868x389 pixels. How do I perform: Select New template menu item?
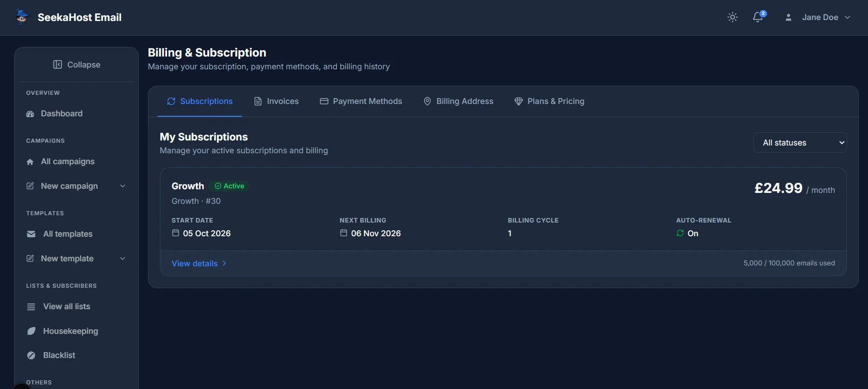click(76, 259)
